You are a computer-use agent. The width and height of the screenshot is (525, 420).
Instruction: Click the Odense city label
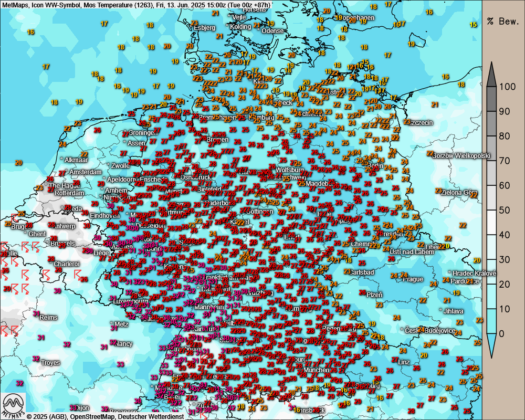coord(272,31)
